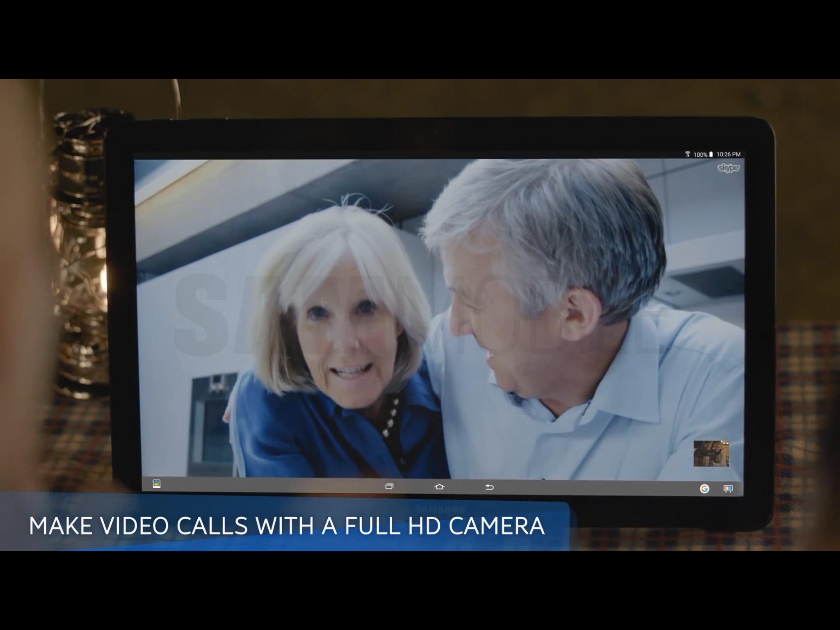This screenshot has height=630, width=840.
Task: Click the TV screen icon beside Google
Action: [x=728, y=488]
